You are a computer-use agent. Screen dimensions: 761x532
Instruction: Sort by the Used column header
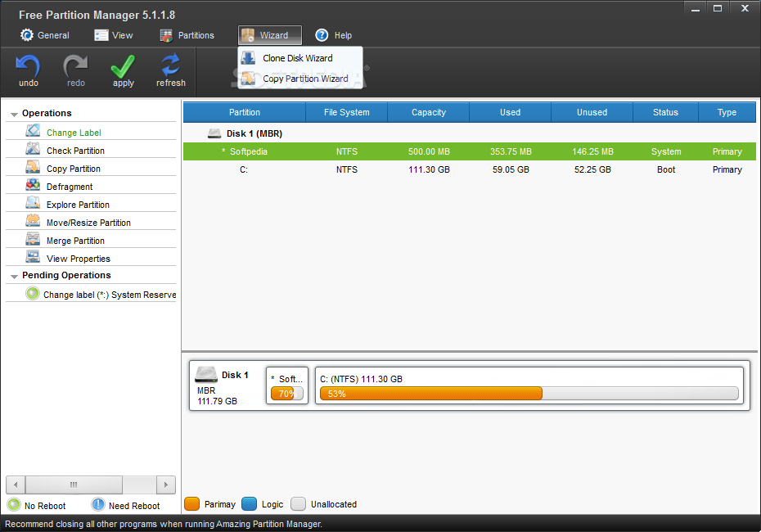(510, 112)
